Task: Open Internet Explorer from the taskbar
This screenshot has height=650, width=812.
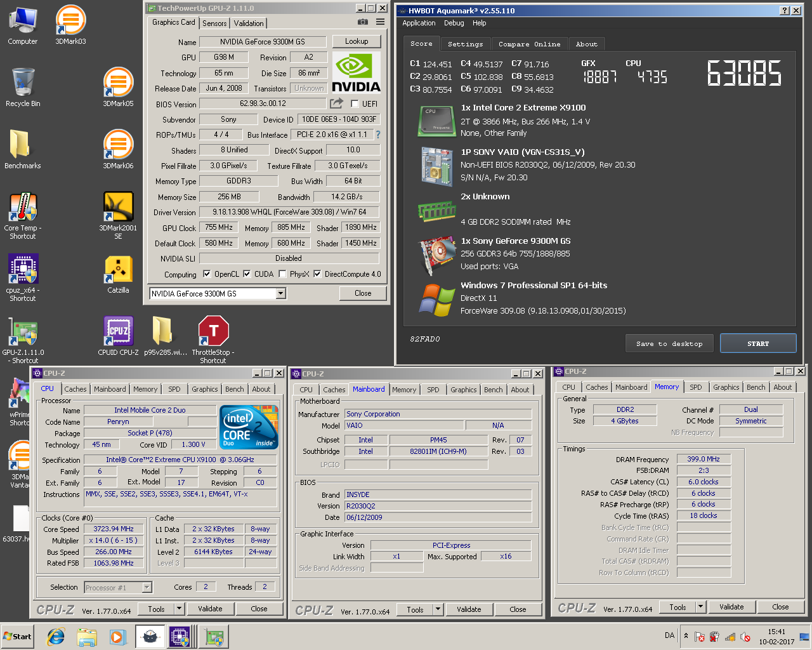Action: (x=56, y=637)
